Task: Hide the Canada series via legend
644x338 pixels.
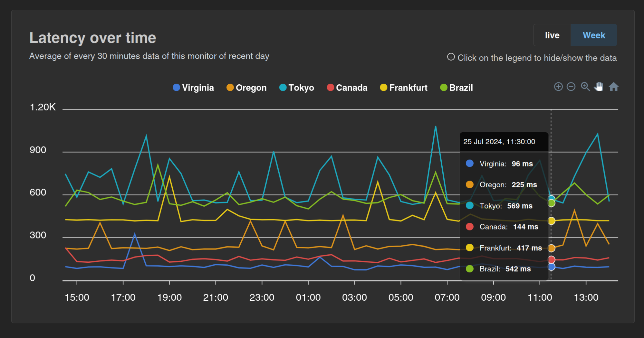Action: [x=347, y=88]
